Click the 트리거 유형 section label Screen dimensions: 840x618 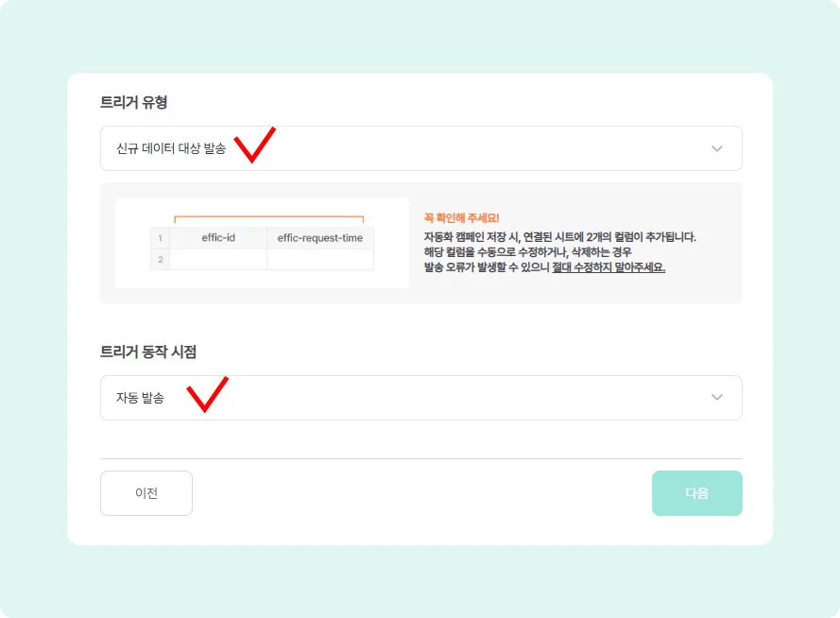[x=134, y=102]
